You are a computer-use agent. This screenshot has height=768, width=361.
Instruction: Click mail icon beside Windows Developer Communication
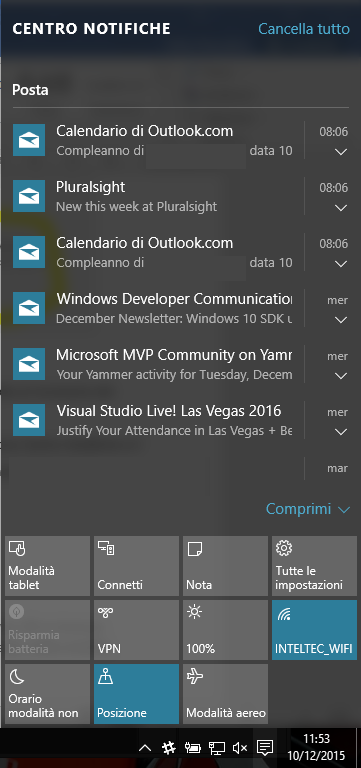point(29,308)
